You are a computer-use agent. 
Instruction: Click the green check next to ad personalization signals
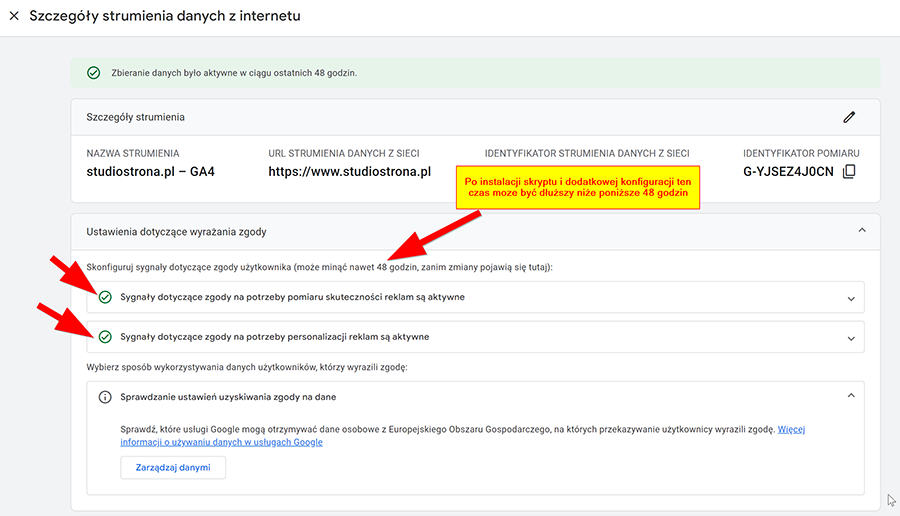[x=105, y=337]
